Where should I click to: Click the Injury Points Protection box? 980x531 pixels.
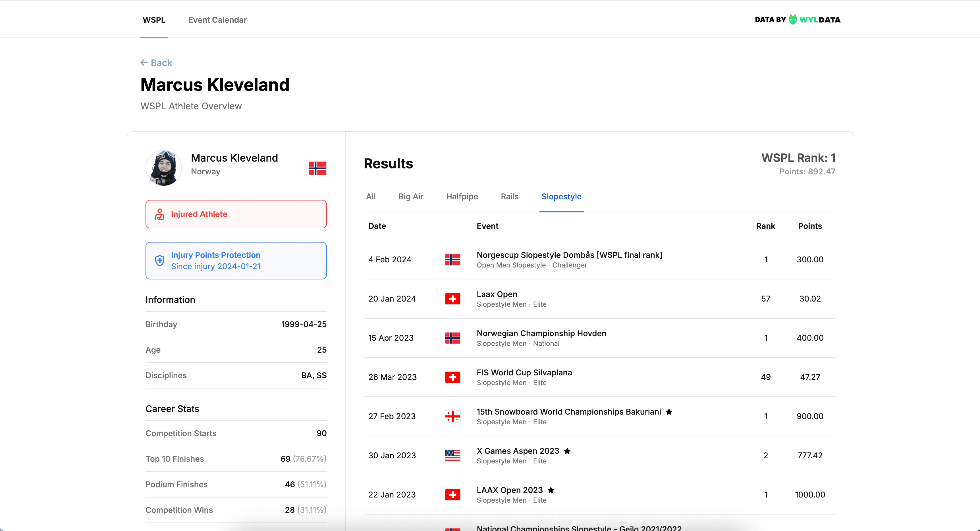click(x=236, y=260)
